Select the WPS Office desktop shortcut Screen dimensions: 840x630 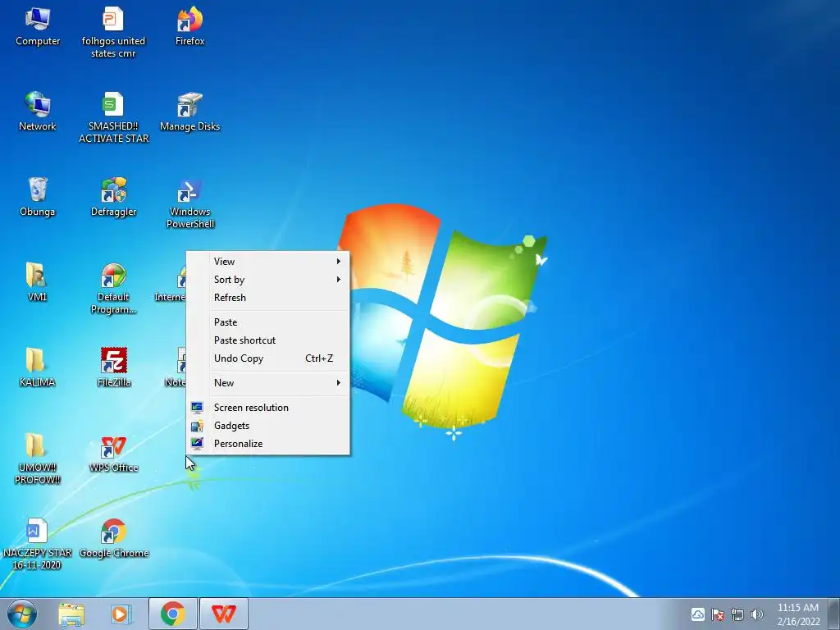(x=113, y=453)
